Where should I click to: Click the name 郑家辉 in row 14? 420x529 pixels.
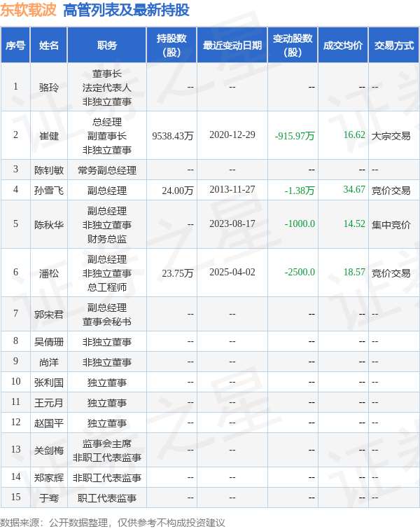(49, 478)
